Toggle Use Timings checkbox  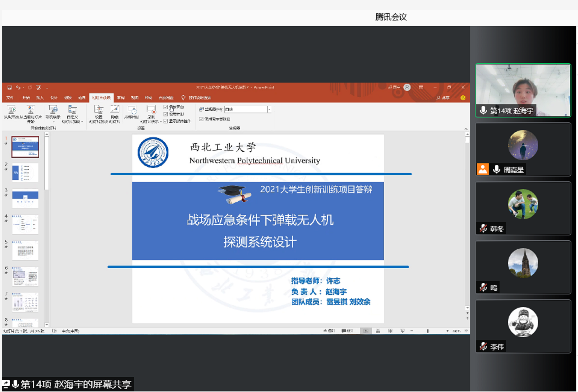click(166, 114)
